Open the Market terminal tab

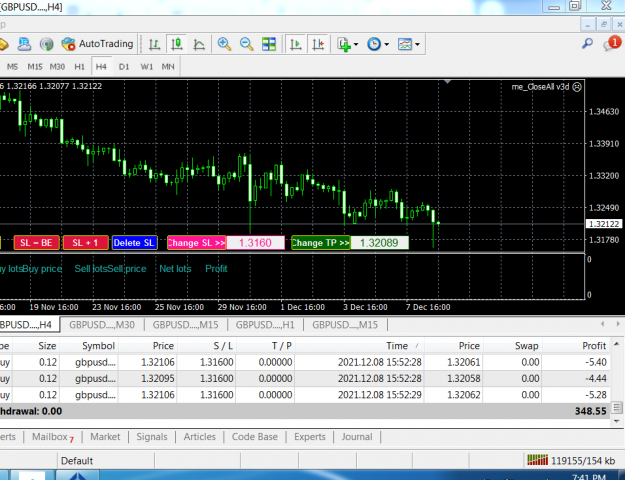click(x=105, y=437)
